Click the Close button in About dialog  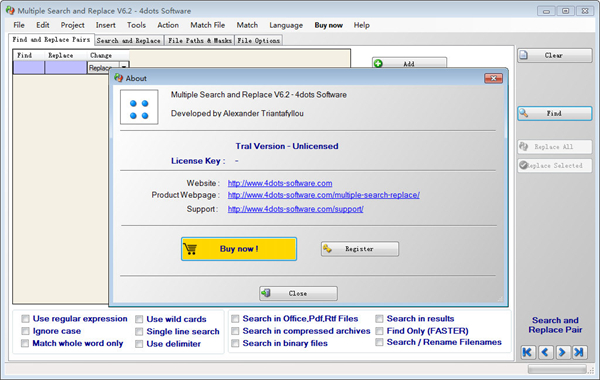(298, 294)
